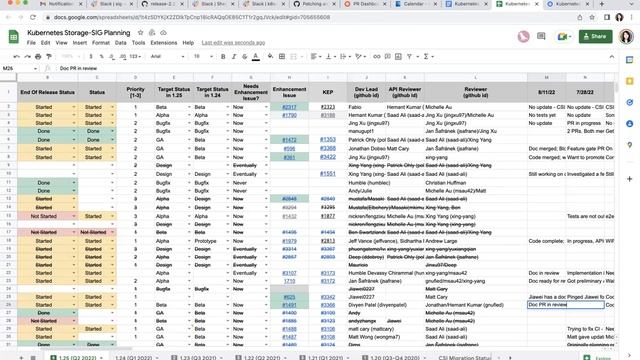Toggle strikethrough formatting
Screen dimensions: 640x360
[244, 56]
